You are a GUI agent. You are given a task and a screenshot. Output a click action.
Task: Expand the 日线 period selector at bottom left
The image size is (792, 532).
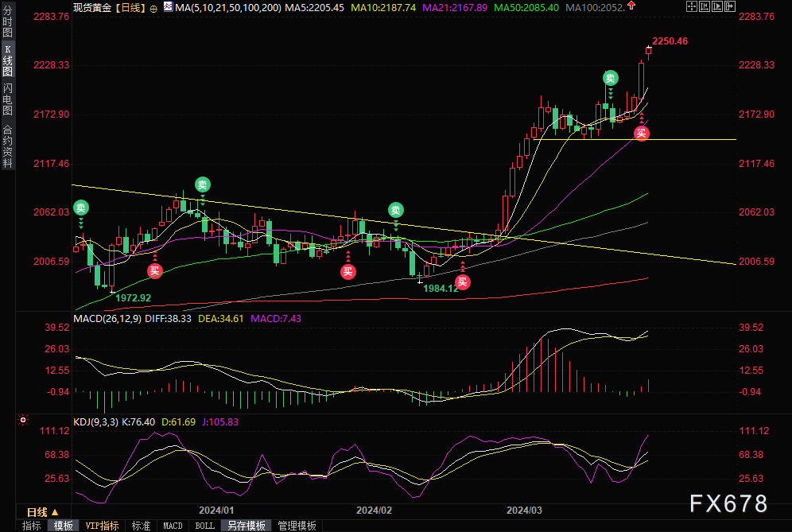coord(43,512)
